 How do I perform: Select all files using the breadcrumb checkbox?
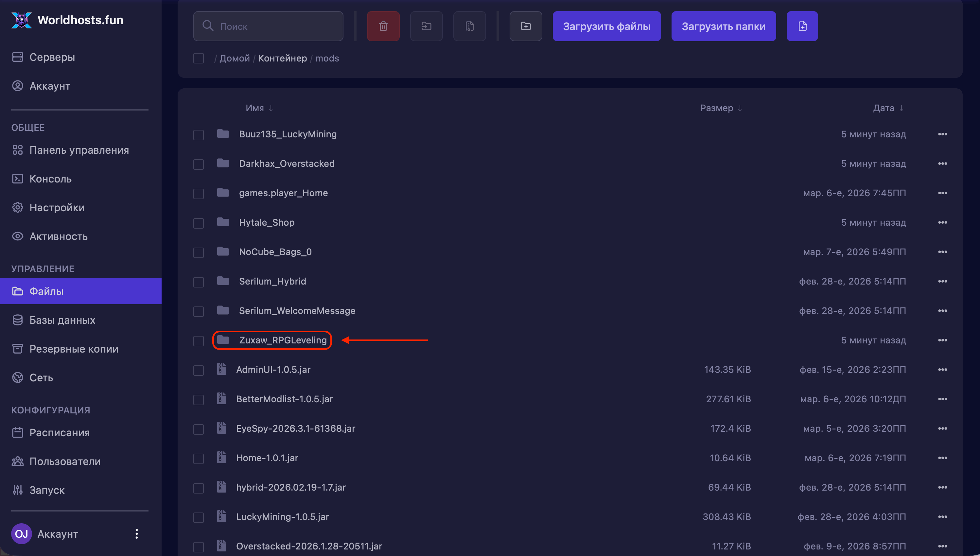click(x=198, y=58)
